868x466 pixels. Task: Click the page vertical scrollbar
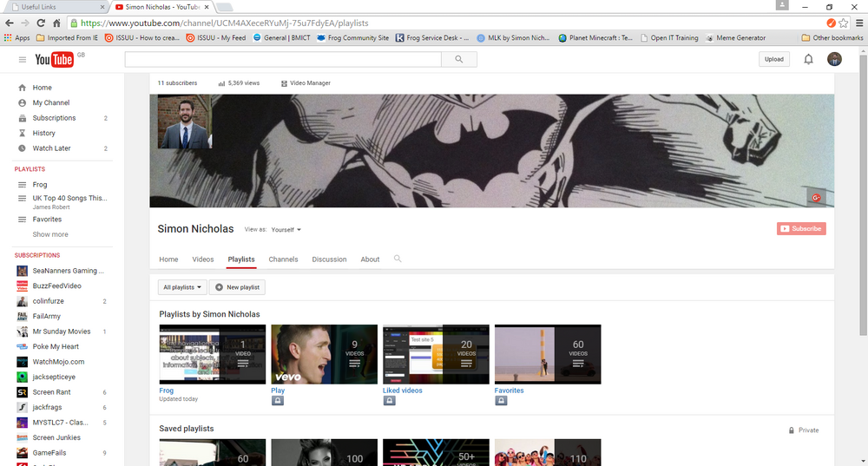pyautogui.click(x=863, y=194)
